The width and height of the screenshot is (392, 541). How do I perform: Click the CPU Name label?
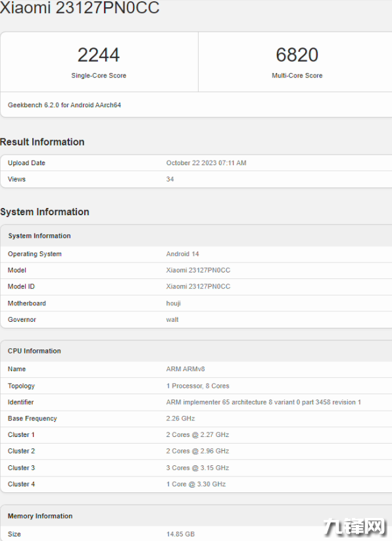16,369
